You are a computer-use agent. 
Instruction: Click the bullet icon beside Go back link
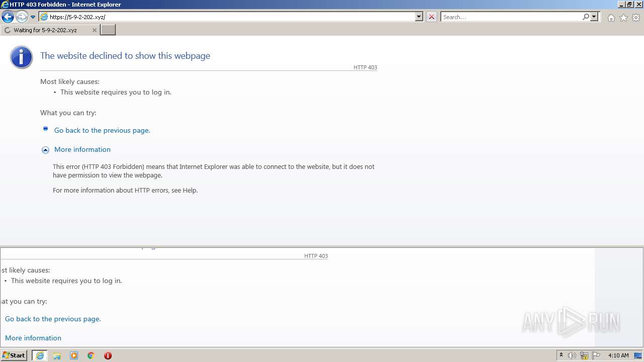tap(45, 129)
